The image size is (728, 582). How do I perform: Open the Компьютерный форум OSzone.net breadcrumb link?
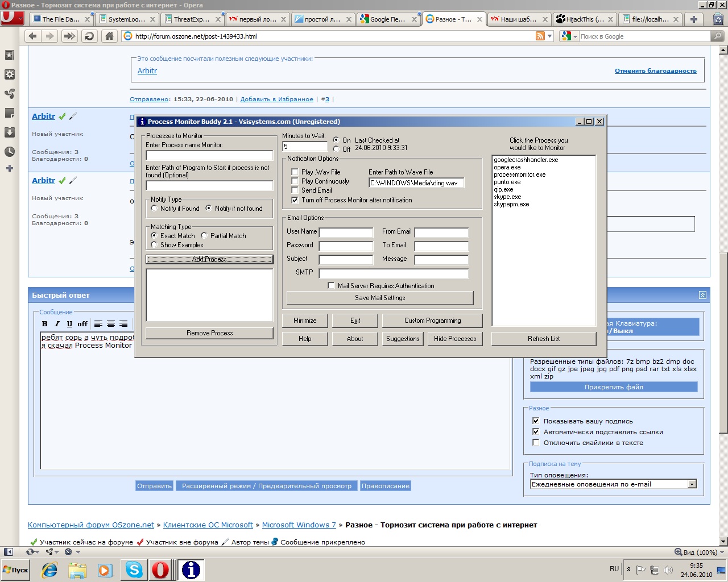[91, 525]
